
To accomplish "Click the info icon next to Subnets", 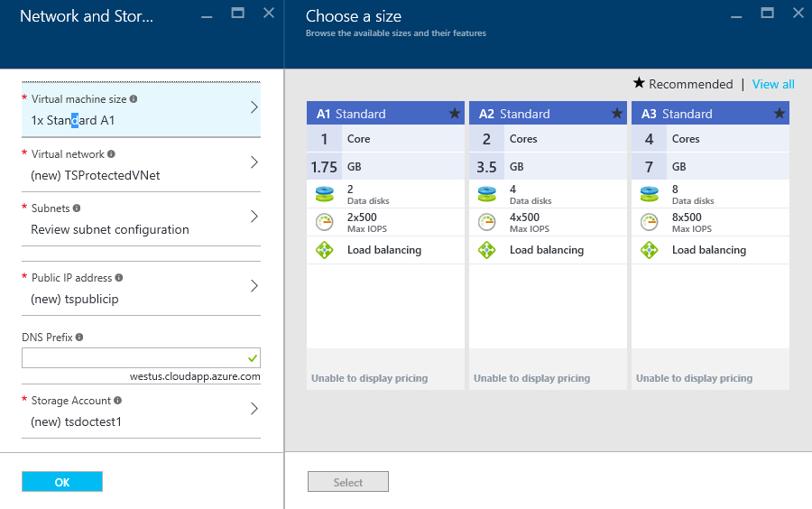I will [77, 208].
